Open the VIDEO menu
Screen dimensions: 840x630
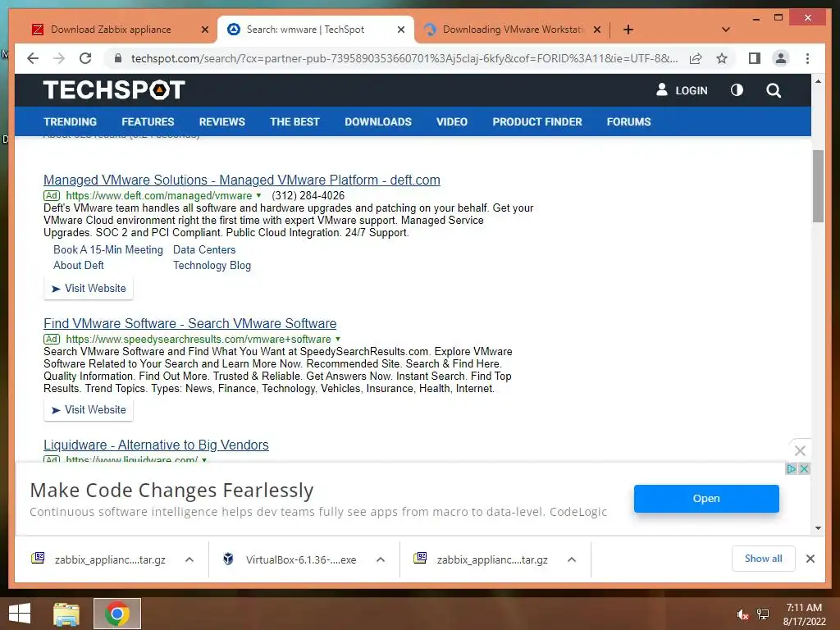point(452,121)
